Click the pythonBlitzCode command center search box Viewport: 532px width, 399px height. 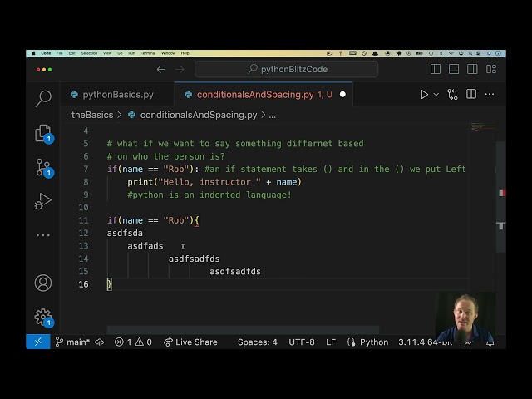(x=286, y=69)
